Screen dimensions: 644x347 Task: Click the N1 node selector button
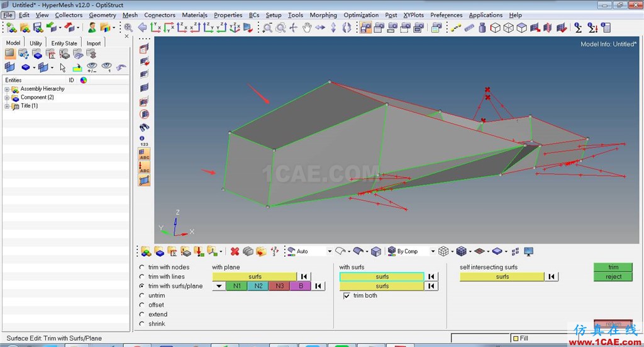[237, 286]
